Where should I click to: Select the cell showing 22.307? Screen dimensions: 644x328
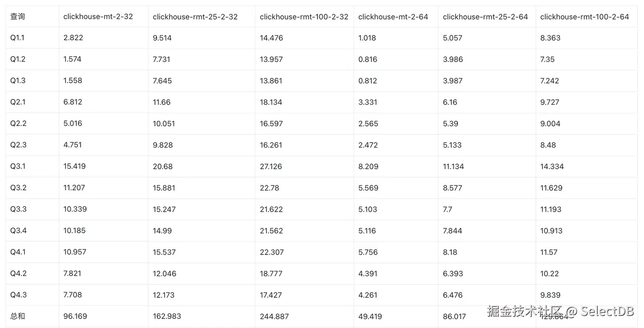[272, 252]
